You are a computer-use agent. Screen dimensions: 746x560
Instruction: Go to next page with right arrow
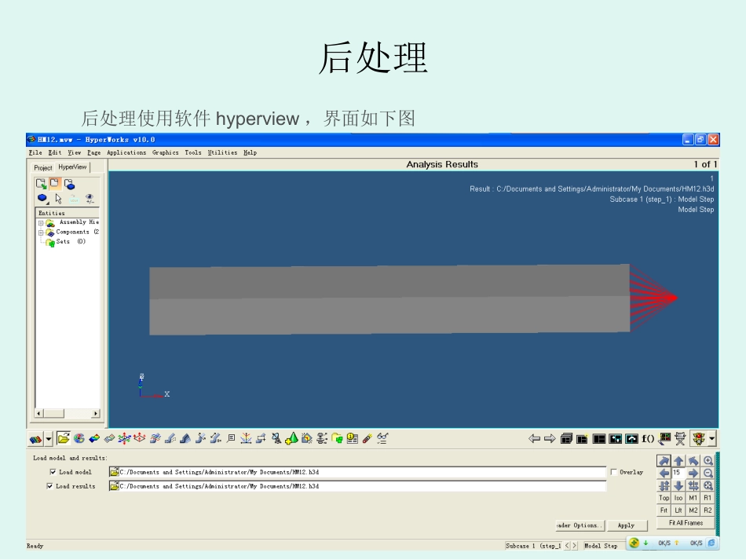[x=550, y=439]
